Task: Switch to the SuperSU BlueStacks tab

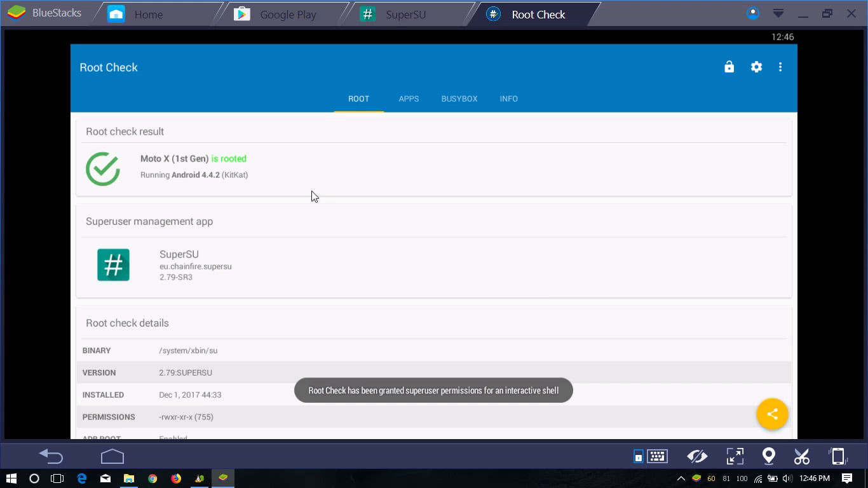Action: 405,15
